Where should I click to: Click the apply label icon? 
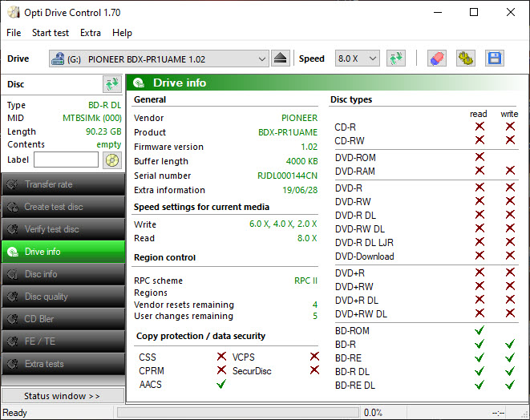pyautogui.click(x=111, y=160)
